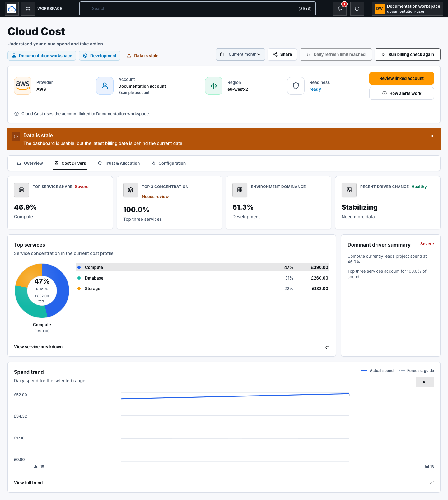Click the play icon on Run billing check
The image size is (448, 500).
(x=384, y=54)
